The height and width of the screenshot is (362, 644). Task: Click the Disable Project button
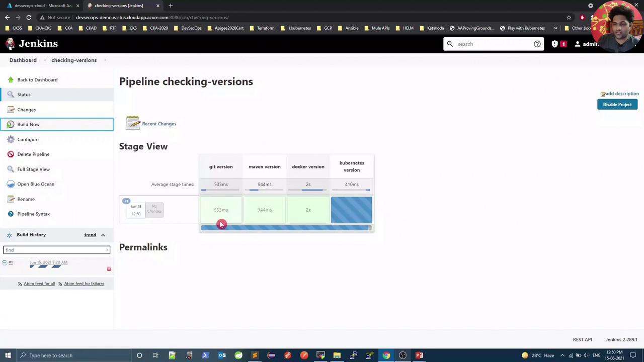[x=617, y=105]
